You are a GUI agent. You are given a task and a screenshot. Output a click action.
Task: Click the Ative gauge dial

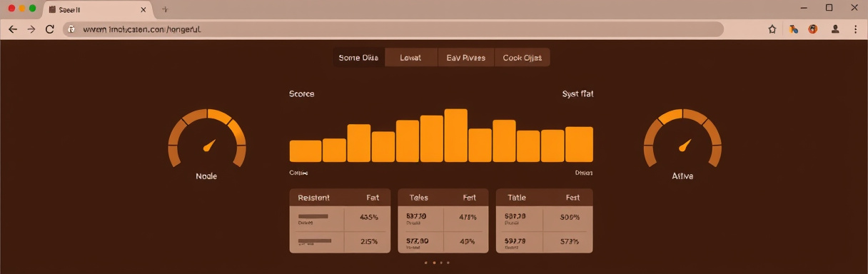pos(682,139)
